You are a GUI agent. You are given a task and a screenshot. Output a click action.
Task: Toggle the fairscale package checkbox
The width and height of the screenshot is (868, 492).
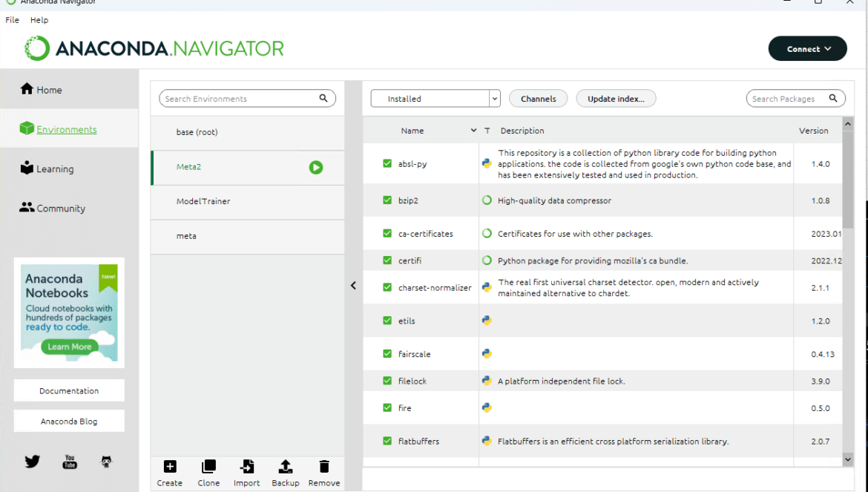(x=387, y=353)
